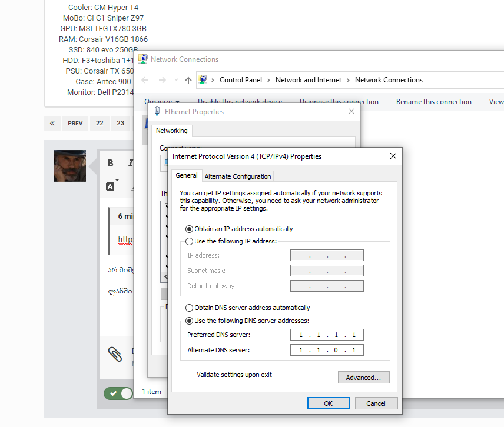
Task: Click the Preferred DNS server field
Action: 327,335
